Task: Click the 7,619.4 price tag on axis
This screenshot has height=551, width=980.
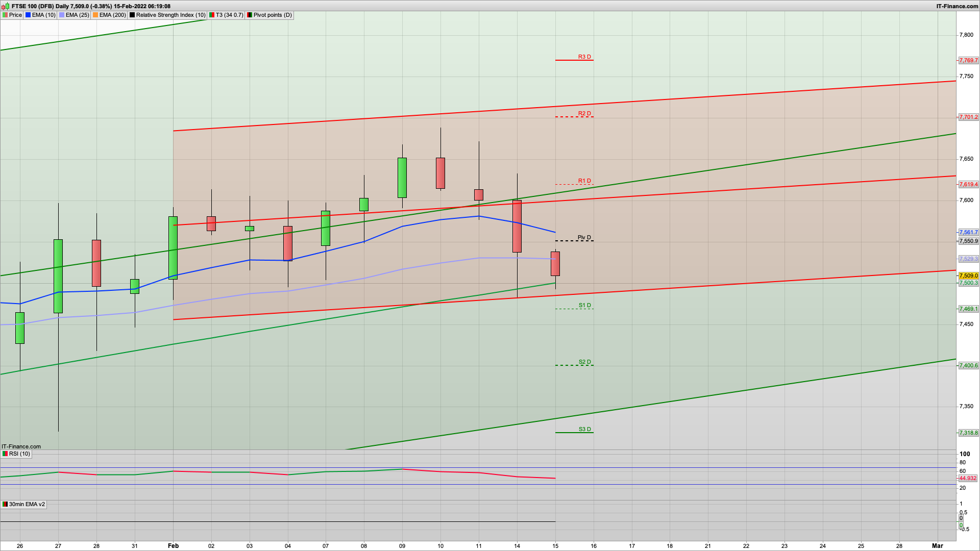Action: [968, 184]
